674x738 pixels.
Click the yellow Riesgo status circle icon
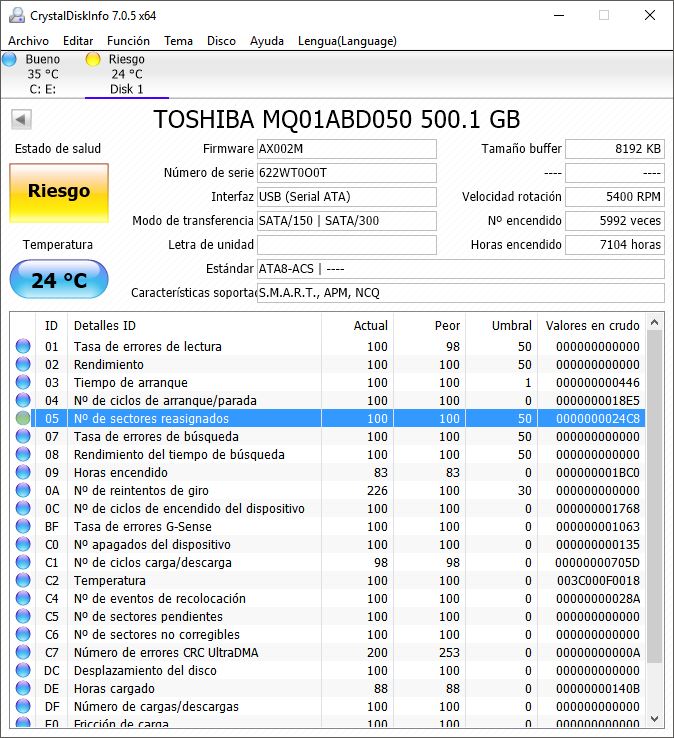click(93, 59)
